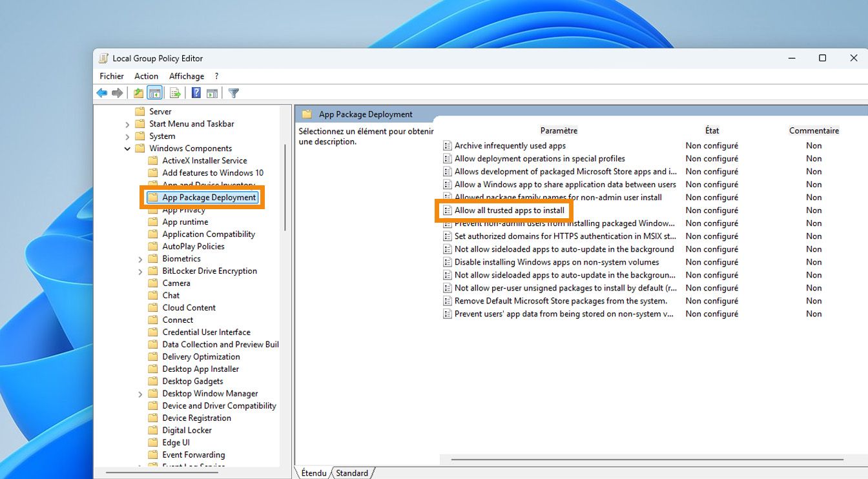868x479 pixels.
Task: Switch to the Étendu tab
Action: (314, 473)
